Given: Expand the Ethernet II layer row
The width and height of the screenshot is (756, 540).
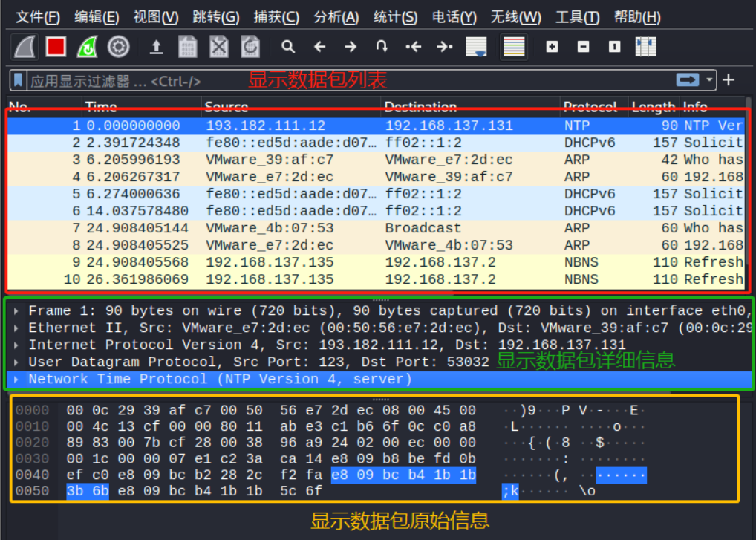Looking at the screenshot, I should 16,328.
